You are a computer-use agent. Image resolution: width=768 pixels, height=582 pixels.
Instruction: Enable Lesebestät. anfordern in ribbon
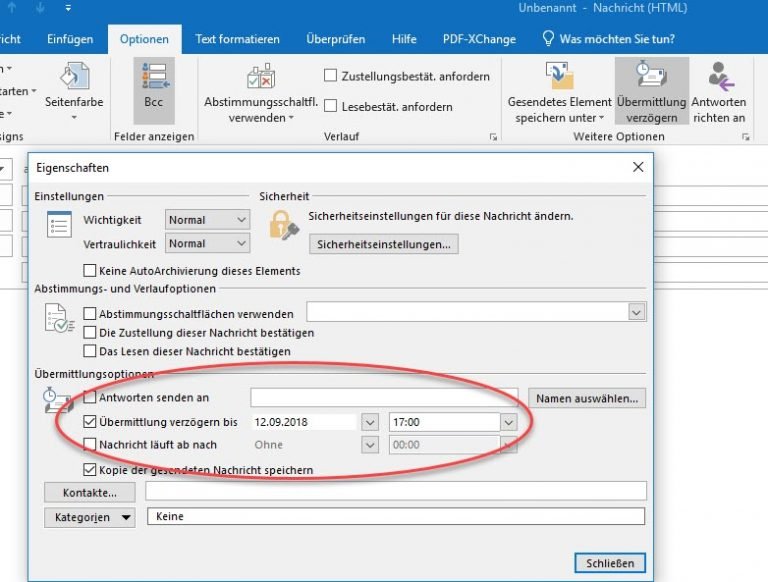pos(331,106)
